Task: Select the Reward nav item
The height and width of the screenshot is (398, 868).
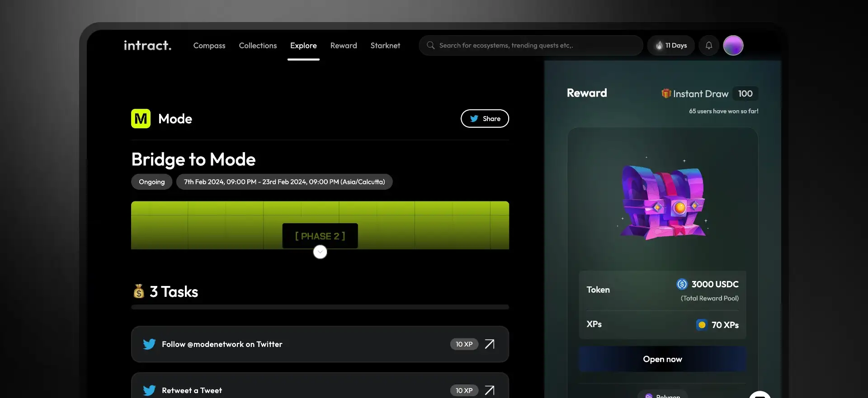Action: (344, 46)
